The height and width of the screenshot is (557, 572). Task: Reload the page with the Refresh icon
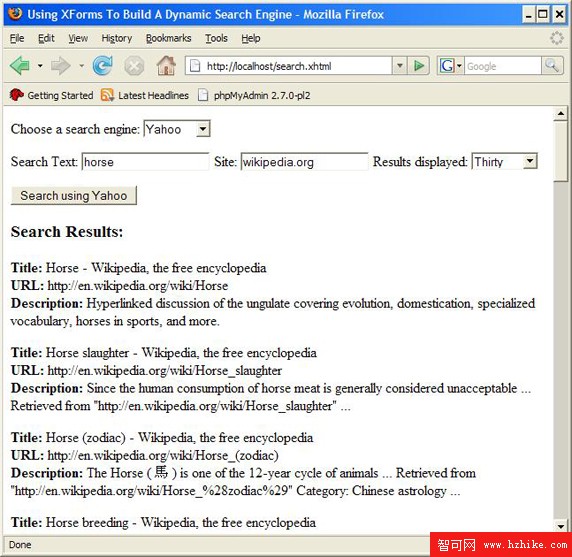click(103, 66)
